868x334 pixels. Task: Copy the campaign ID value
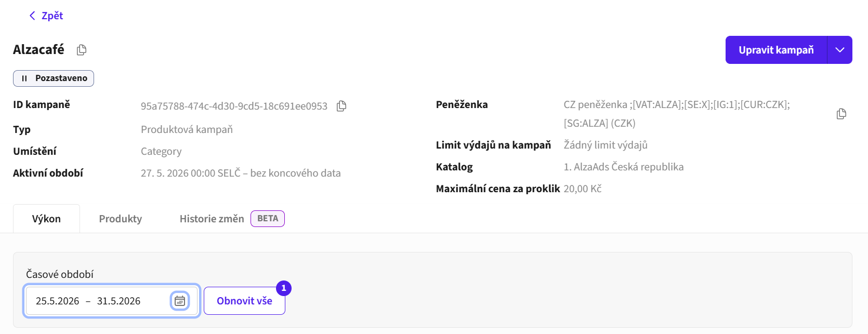341,106
